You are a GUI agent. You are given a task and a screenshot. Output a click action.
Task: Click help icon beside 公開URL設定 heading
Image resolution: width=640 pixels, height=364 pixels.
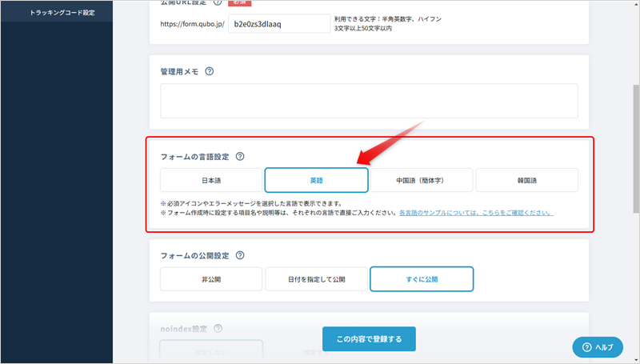pos(218,2)
